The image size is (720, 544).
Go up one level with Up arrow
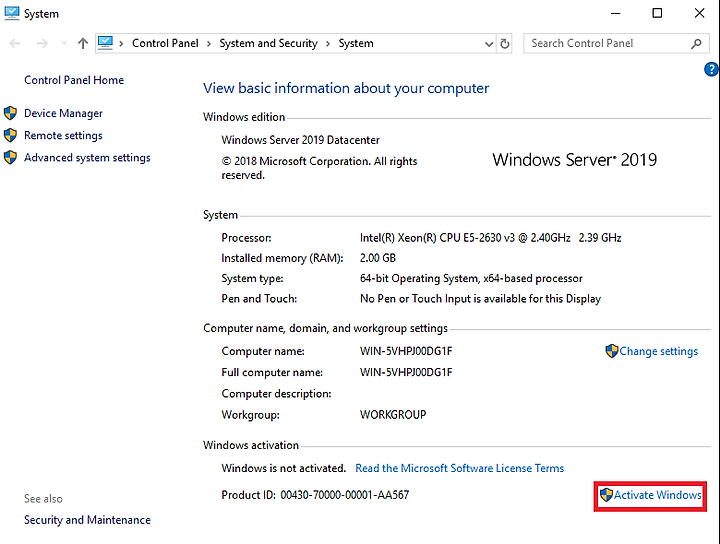[83, 44]
